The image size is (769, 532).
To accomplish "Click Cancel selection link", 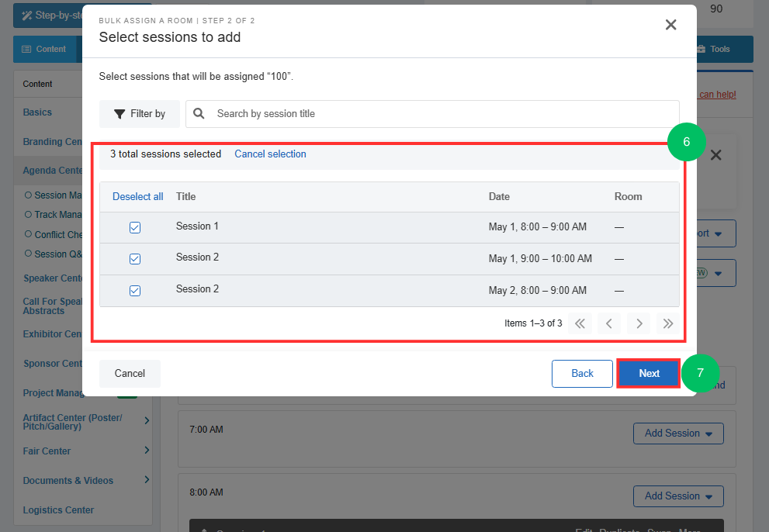I will pyautogui.click(x=270, y=154).
